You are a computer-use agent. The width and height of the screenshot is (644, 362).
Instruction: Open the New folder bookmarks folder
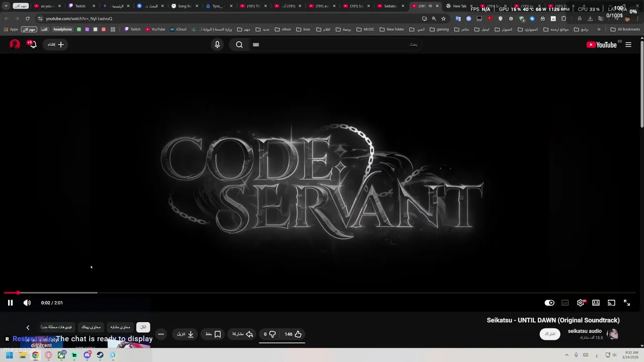[x=391, y=29]
